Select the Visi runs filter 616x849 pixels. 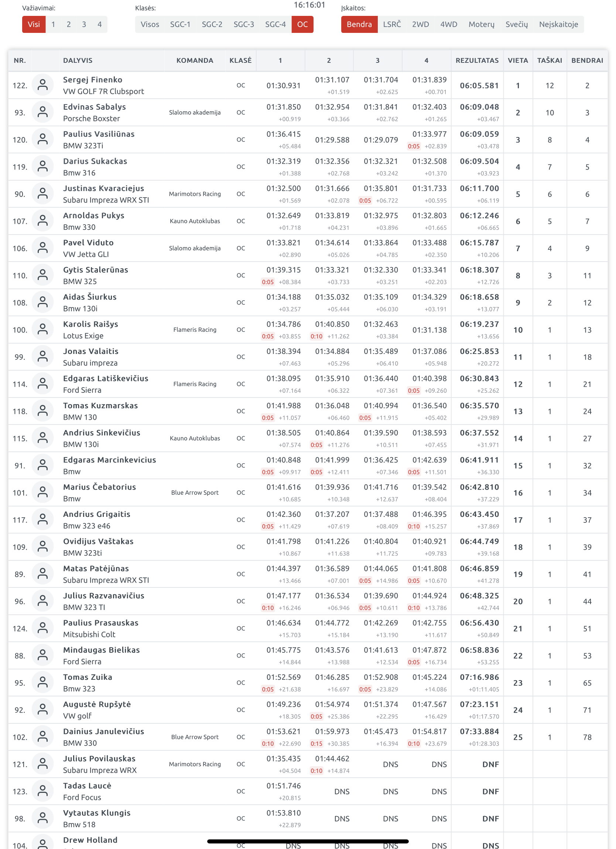(x=34, y=24)
